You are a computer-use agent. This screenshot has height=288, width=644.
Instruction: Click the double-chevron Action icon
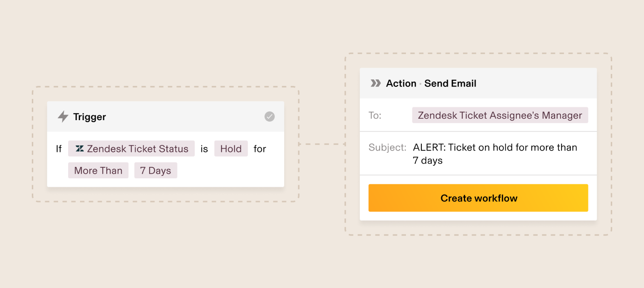pyautogui.click(x=376, y=83)
